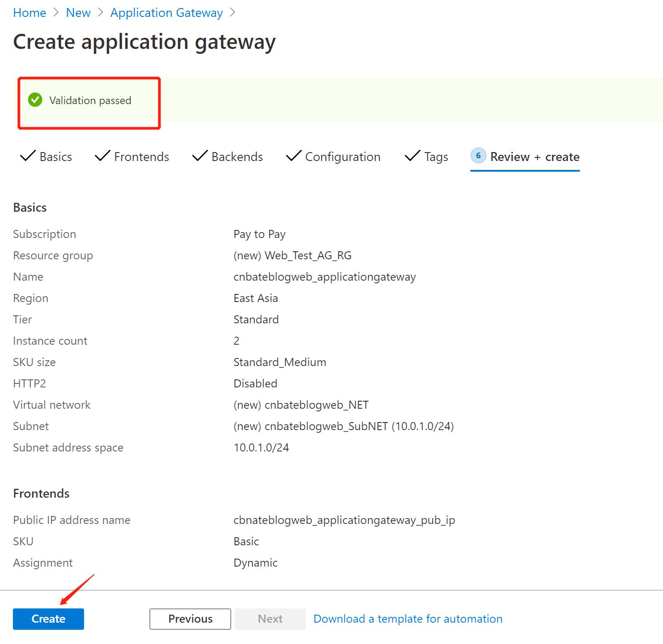Click the disabled Next button

pos(270,619)
